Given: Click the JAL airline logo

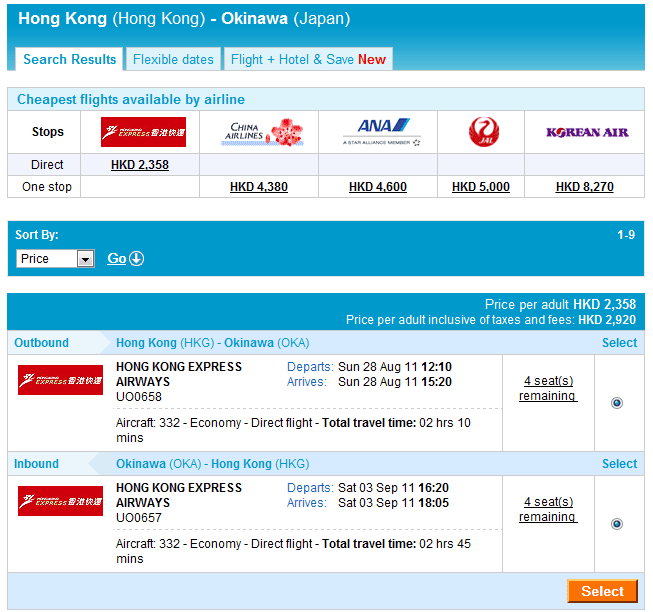Looking at the screenshot, I should [483, 132].
